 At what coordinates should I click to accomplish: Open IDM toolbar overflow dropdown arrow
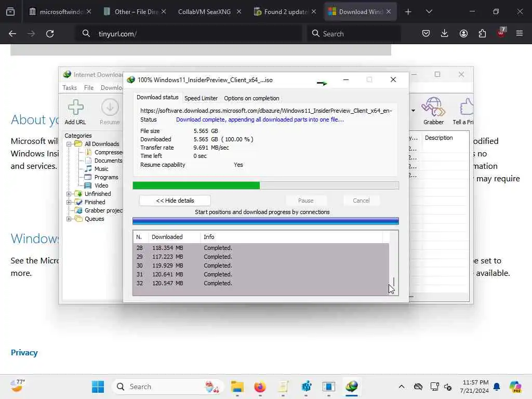tap(413, 111)
